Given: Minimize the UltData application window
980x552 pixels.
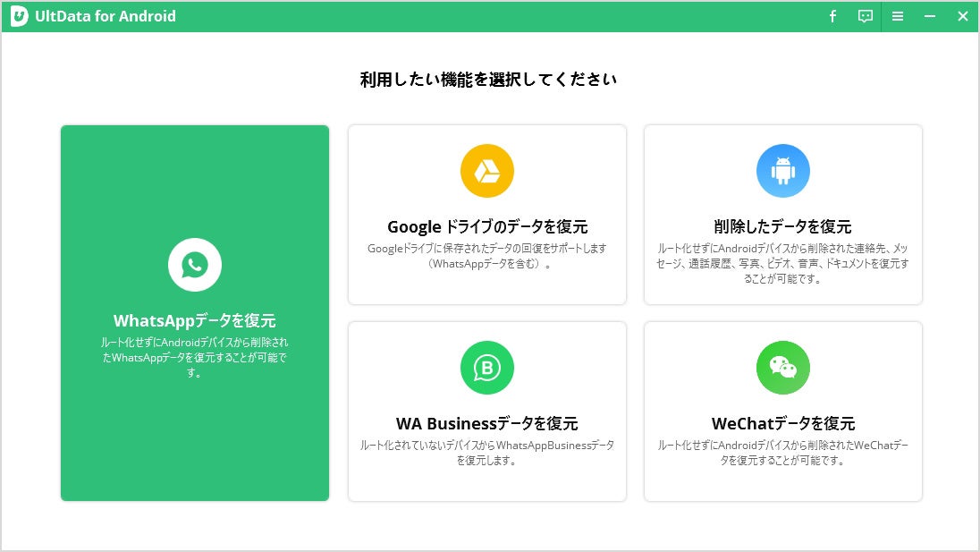Looking at the screenshot, I should tap(930, 16).
